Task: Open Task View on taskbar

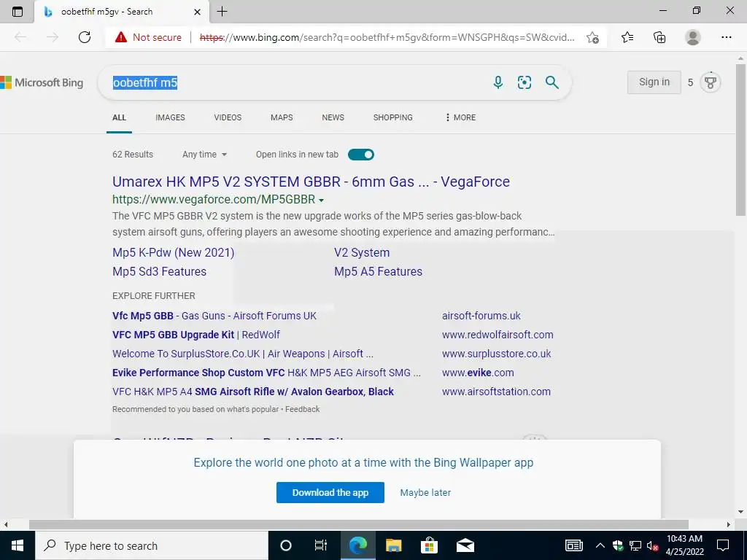Action: coord(321,545)
